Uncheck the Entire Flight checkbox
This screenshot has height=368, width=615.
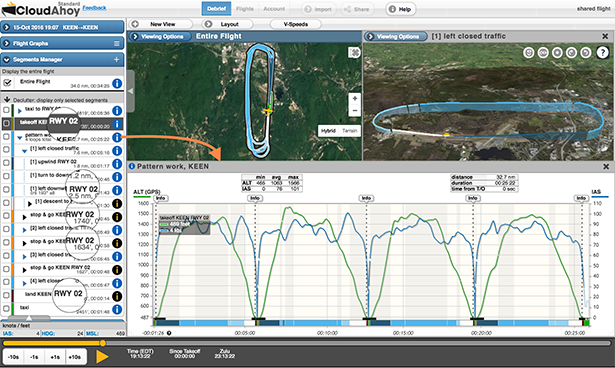[x=7, y=82]
